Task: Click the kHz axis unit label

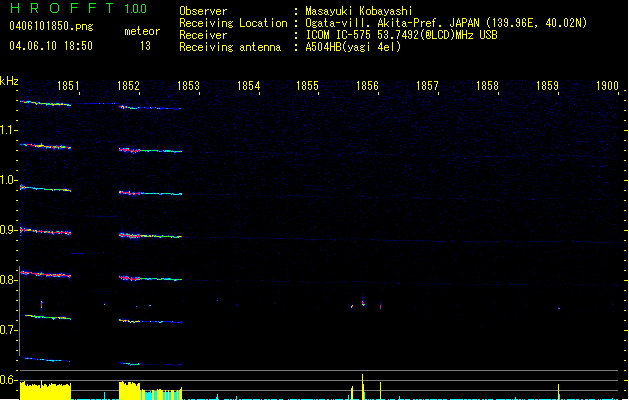Action: click(9, 81)
